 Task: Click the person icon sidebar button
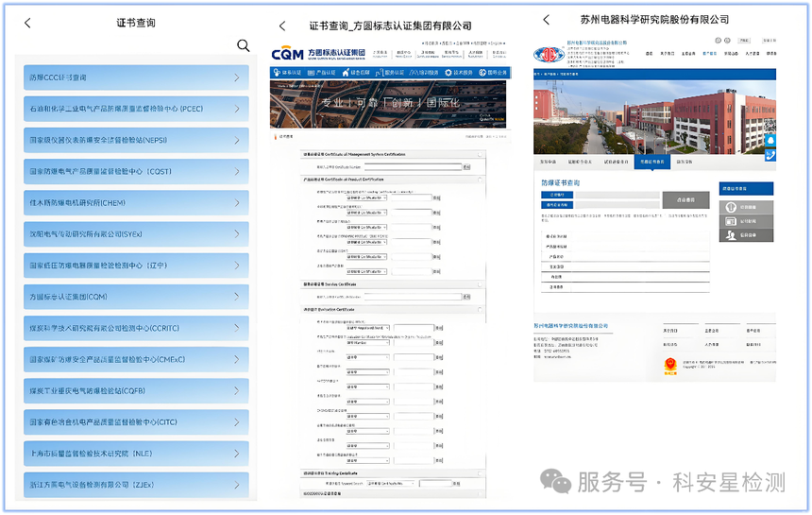(746, 235)
